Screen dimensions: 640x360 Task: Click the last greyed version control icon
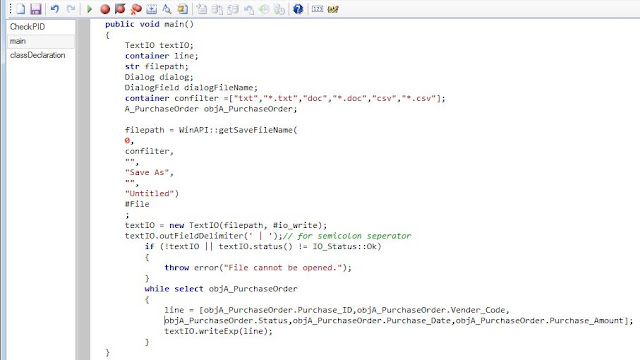pyautogui.click(x=280, y=9)
